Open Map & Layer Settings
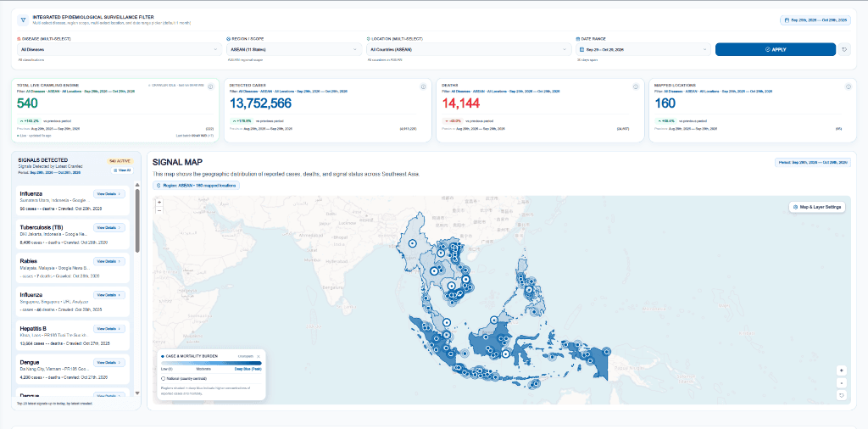The width and height of the screenshot is (868, 429). pos(817,207)
